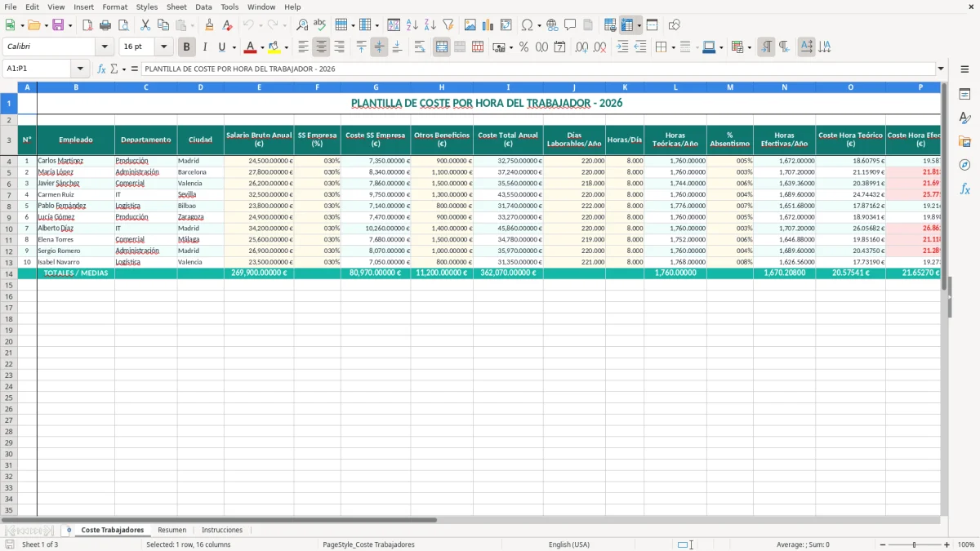
Task: Format as Percent icon
Action: (524, 47)
